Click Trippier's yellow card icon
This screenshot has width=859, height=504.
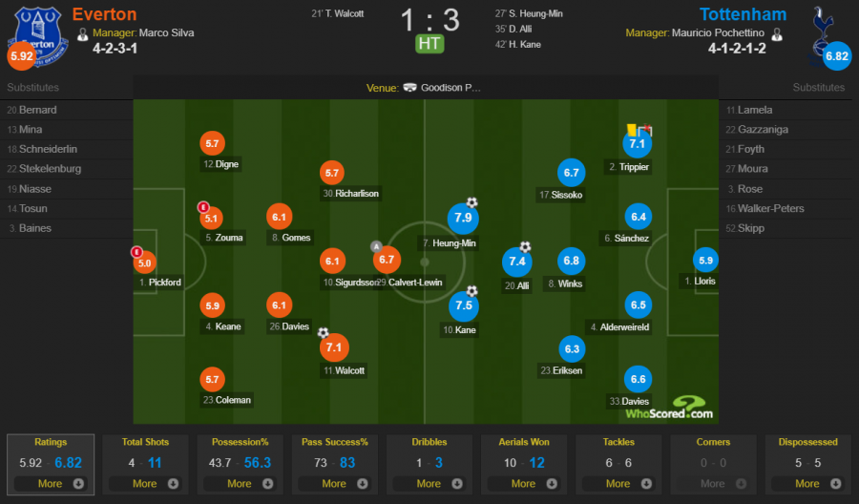click(632, 130)
